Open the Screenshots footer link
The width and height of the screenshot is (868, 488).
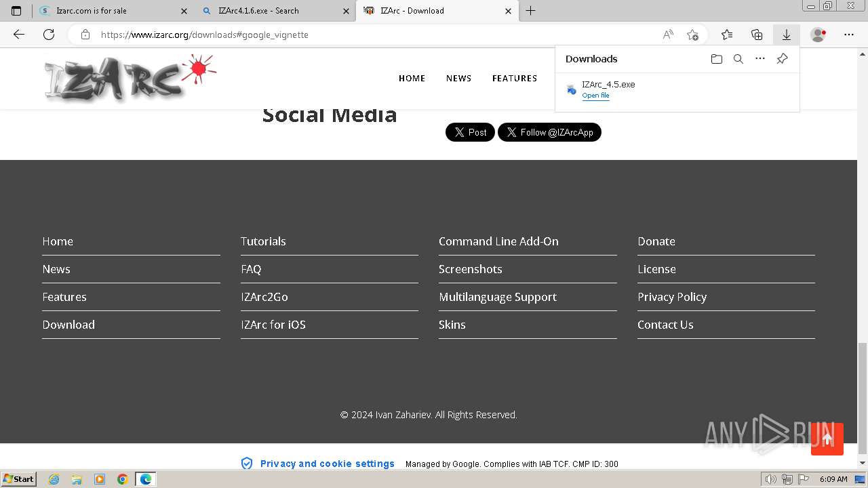(471, 269)
